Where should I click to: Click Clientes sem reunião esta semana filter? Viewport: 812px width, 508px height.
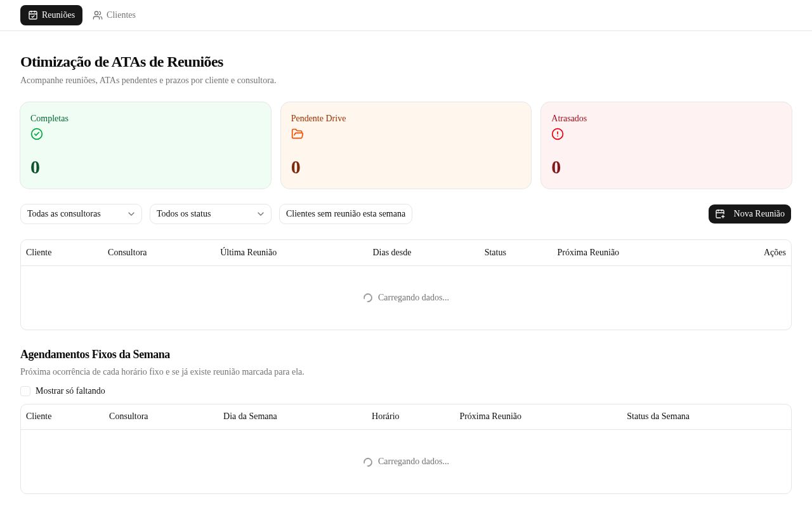[x=346, y=214]
